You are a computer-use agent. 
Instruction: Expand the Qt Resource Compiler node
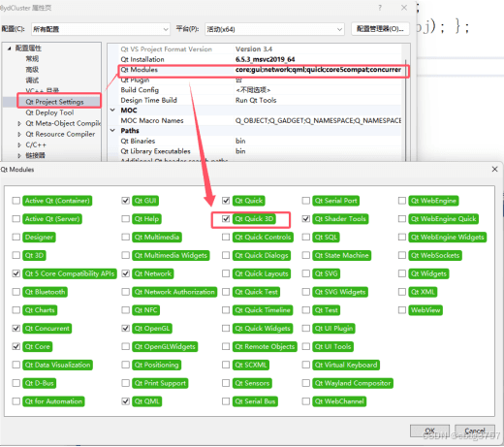coord(19,134)
